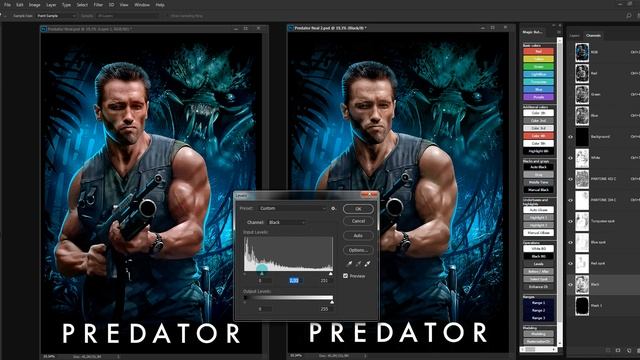Click the Red basic color button
The height and width of the screenshot is (360, 640).
538,51
